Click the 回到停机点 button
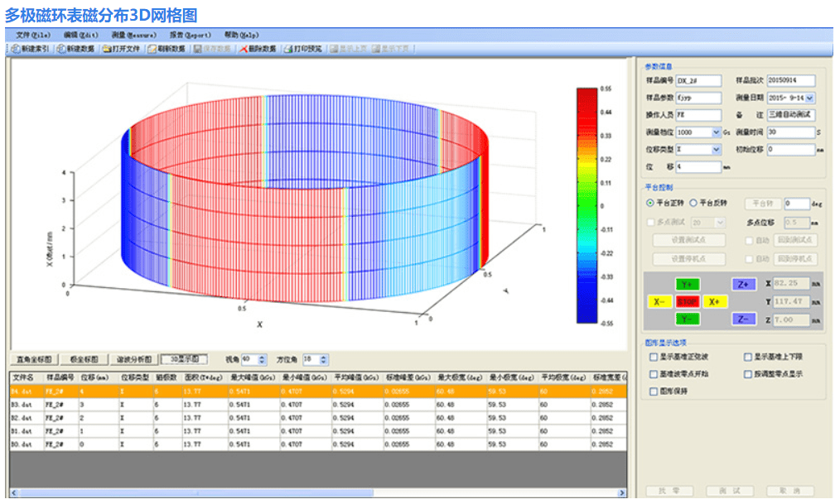Viewport: 840px width, 504px height. pos(795,259)
